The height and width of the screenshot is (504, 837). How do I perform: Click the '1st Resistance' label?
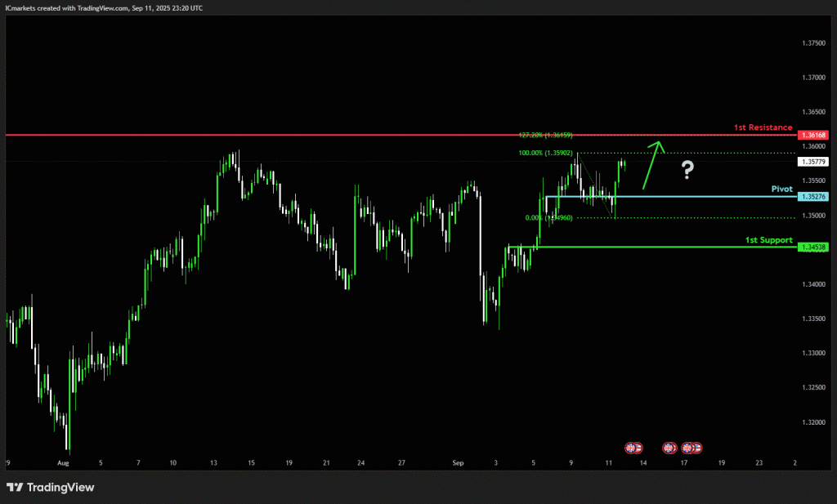click(763, 127)
